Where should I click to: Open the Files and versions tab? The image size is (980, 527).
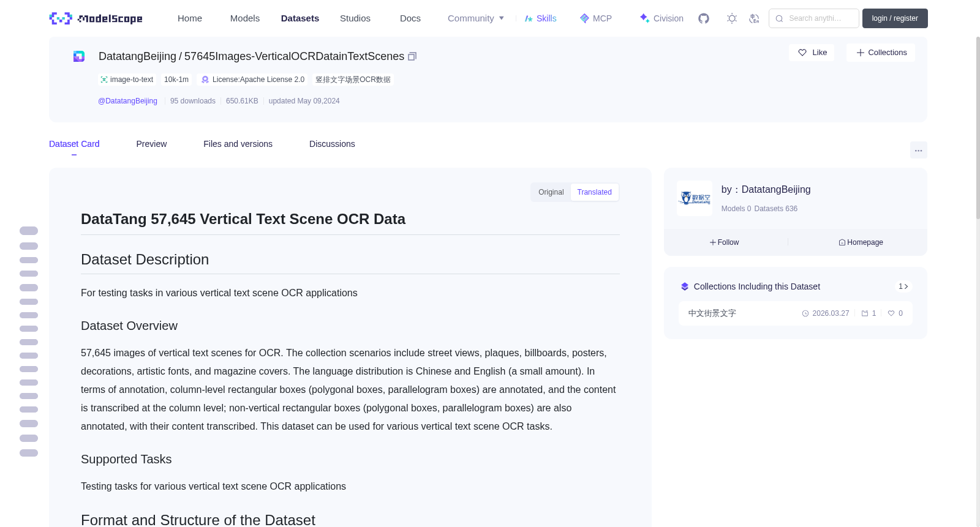(238, 144)
